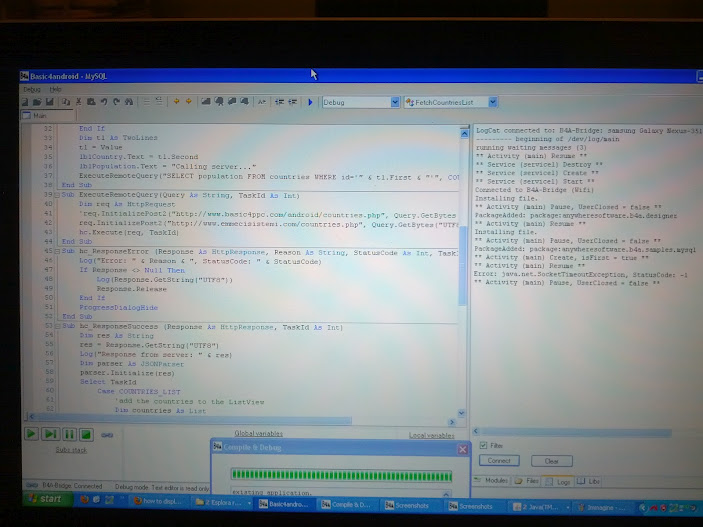The height and width of the screenshot is (527, 703).
Task: Click code editor scroll up arrow
Action: click(464, 133)
